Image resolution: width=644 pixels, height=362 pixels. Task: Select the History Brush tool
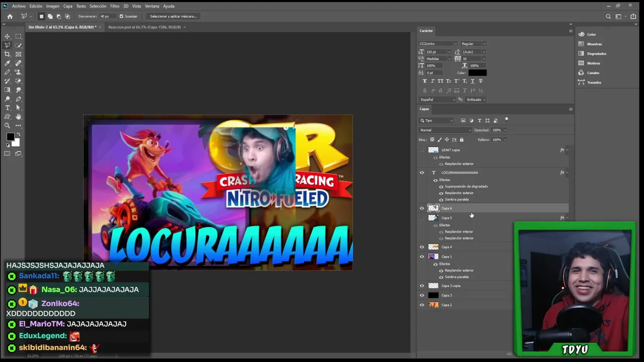tap(7, 81)
